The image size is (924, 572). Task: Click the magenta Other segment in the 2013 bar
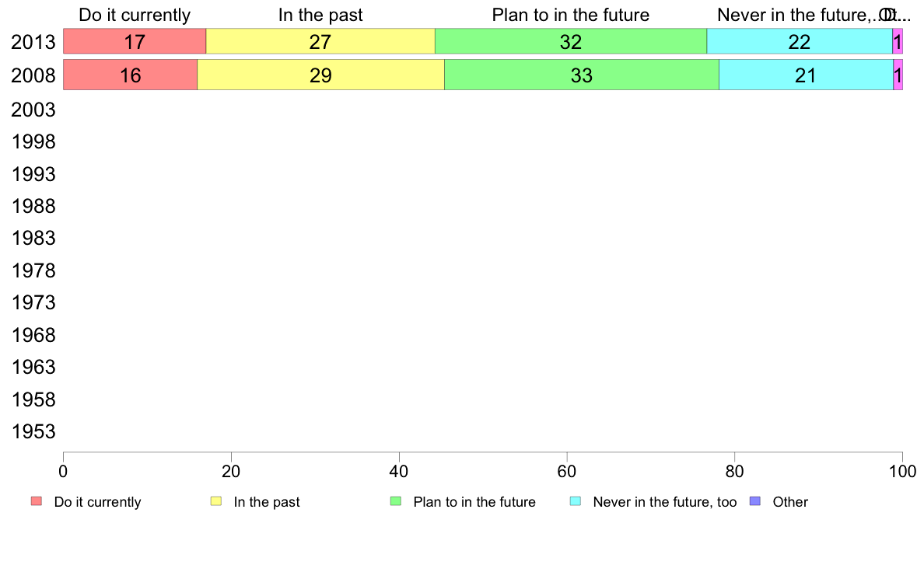[898, 41]
